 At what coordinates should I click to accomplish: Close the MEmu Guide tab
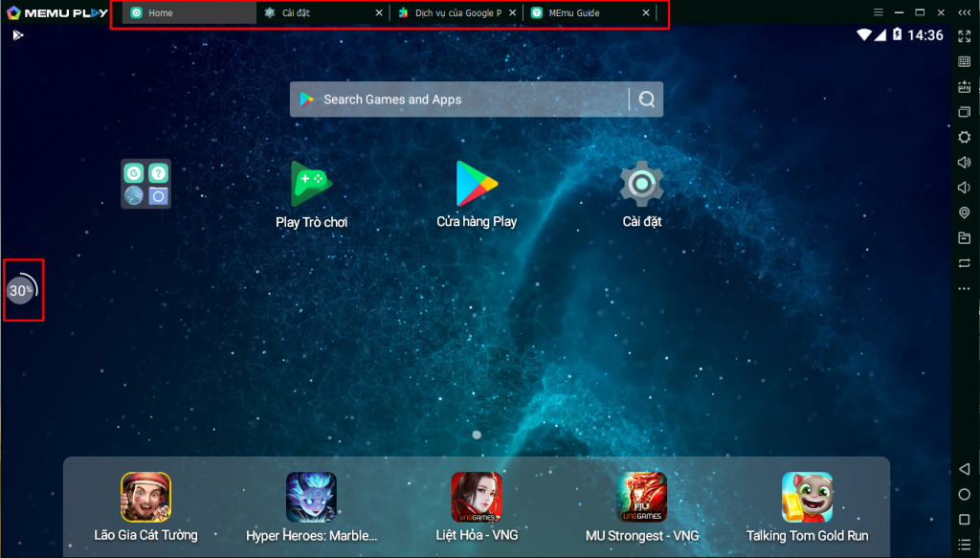coord(646,12)
